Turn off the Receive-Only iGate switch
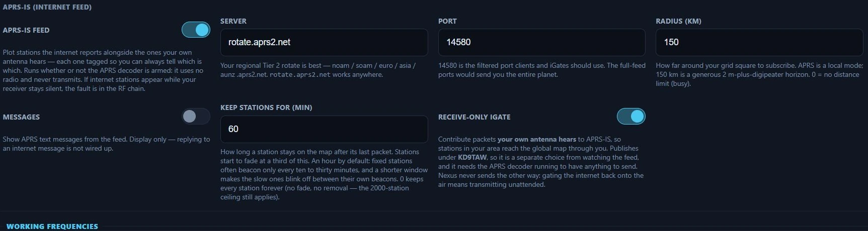This screenshot has height=231, width=868. [631, 117]
